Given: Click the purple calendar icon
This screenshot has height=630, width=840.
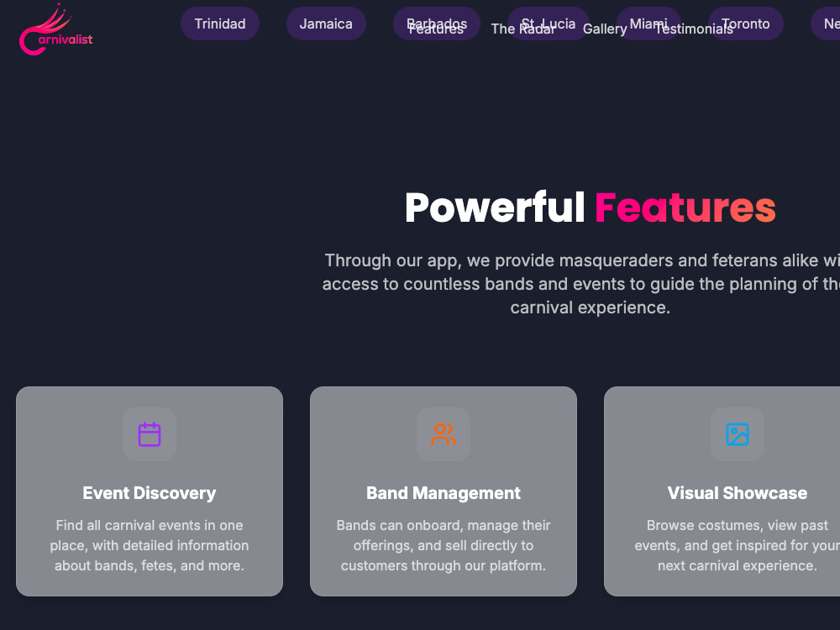Looking at the screenshot, I should coord(150,434).
